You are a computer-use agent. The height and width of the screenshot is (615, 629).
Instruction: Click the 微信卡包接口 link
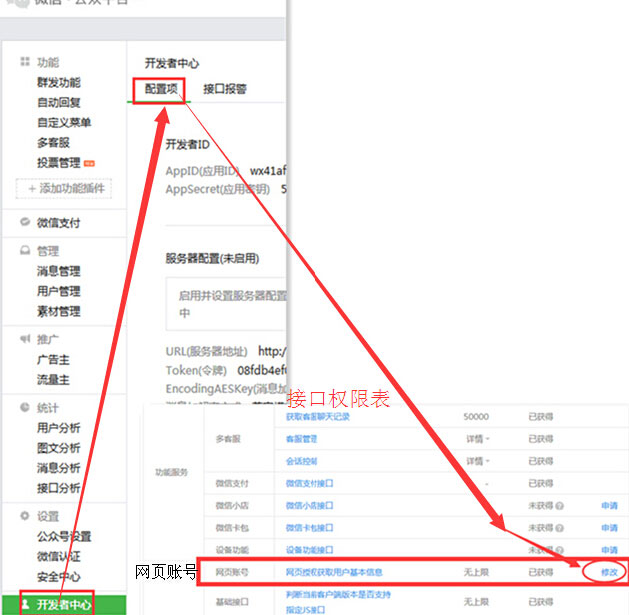309,528
